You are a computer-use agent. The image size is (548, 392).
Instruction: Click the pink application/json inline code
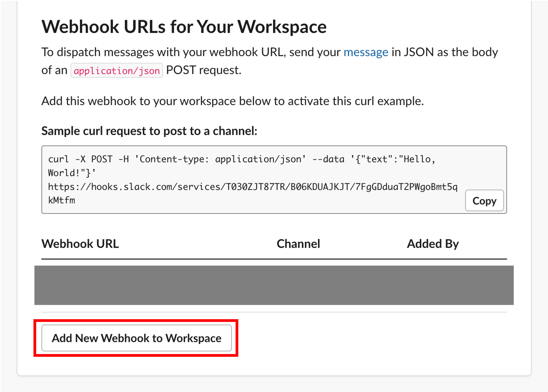117,71
